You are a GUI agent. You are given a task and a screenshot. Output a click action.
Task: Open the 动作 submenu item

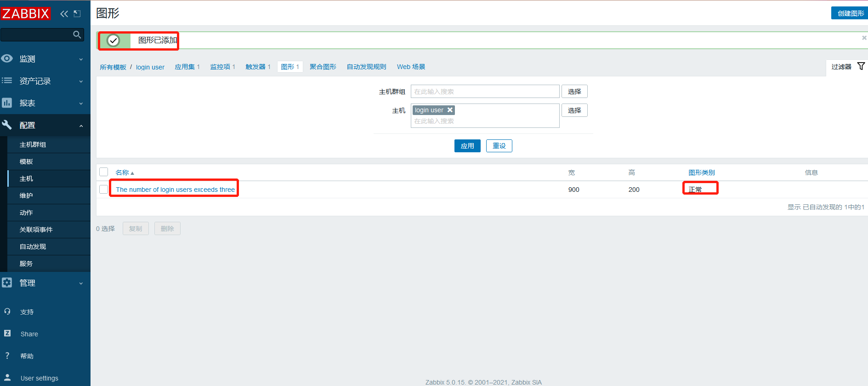click(x=49, y=213)
